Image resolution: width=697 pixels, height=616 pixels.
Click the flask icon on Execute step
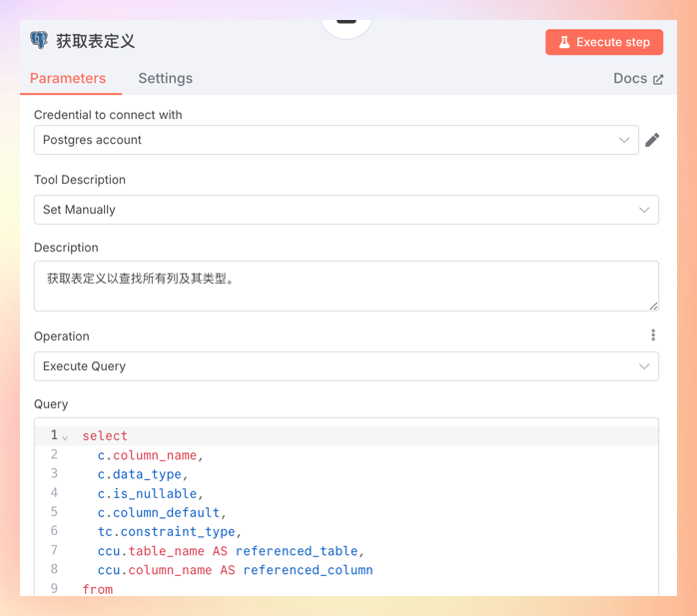564,42
